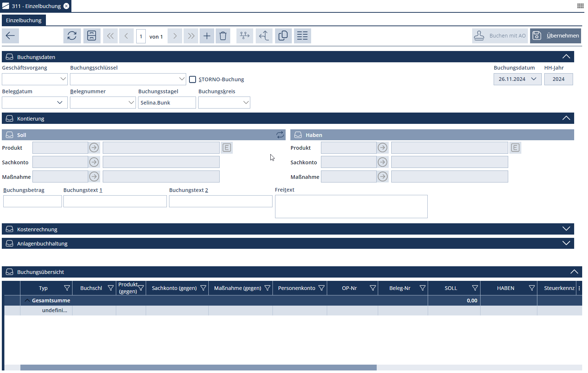The image size is (588, 373).
Task: Open the Geschäftsvorgang dropdown
Action: pyautogui.click(x=63, y=79)
